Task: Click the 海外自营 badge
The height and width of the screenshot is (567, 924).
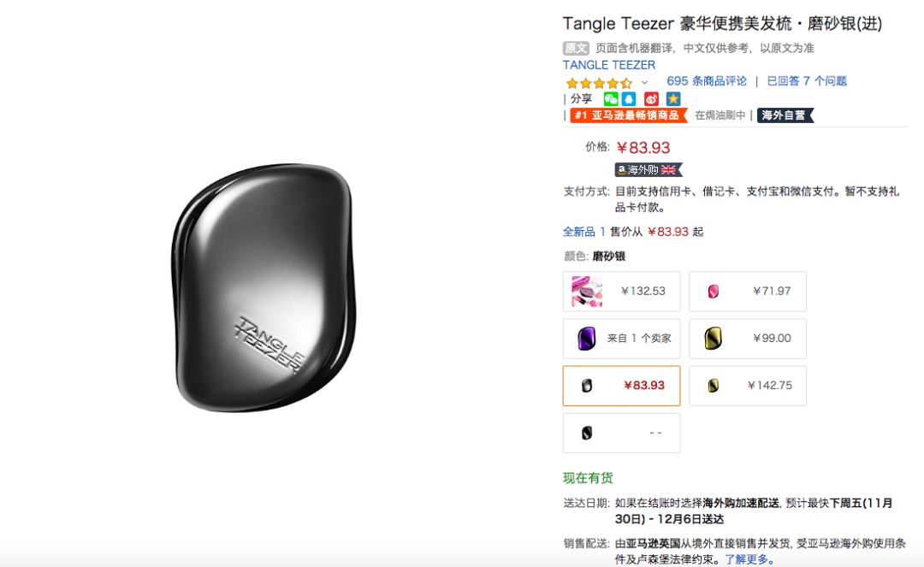Action: point(785,115)
